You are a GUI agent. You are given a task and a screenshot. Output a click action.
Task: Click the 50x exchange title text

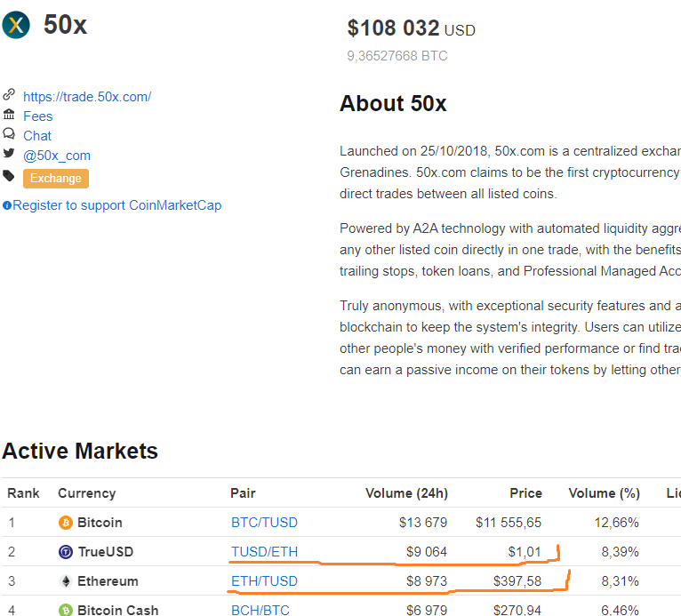click(65, 25)
